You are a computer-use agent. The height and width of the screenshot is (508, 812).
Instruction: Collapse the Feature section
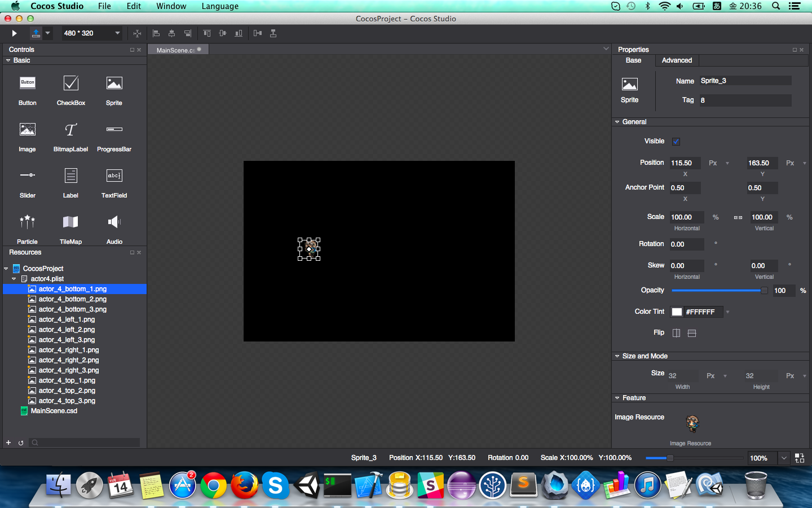[x=617, y=398]
